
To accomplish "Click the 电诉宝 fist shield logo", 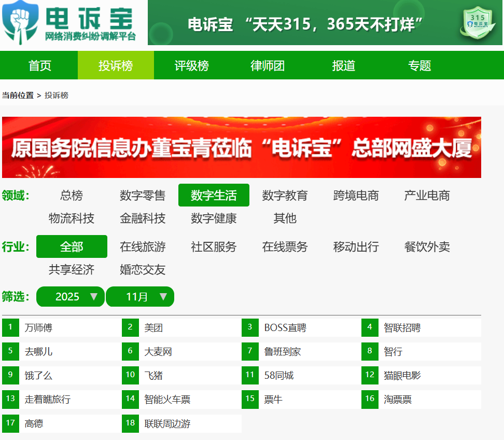I will 21,22.
